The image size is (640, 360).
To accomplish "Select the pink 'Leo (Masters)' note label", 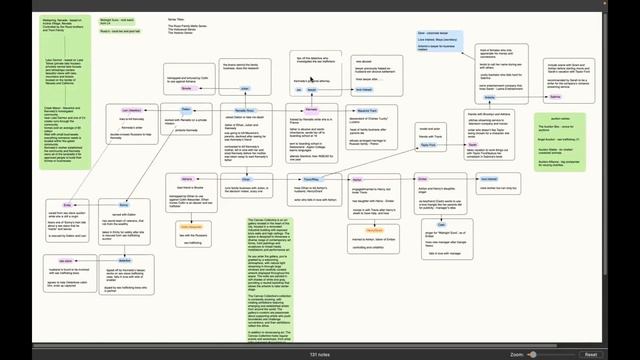I will 131,110.
